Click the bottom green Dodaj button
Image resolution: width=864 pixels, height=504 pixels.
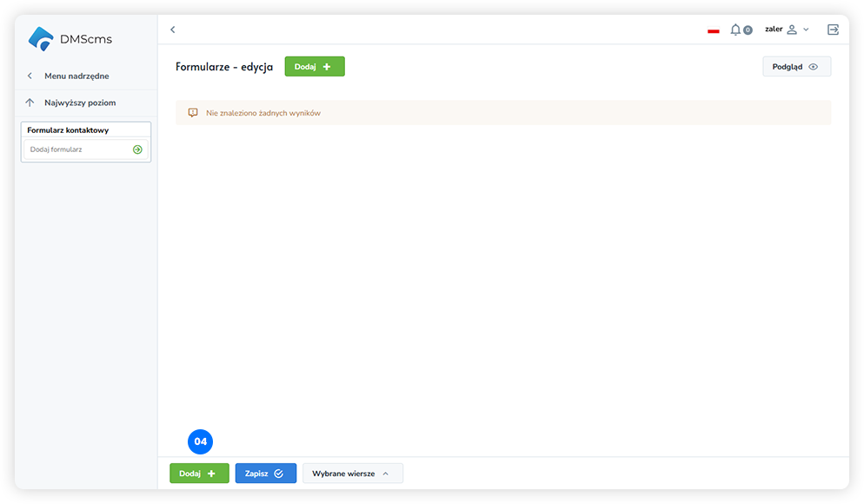(x=199, y=474)
